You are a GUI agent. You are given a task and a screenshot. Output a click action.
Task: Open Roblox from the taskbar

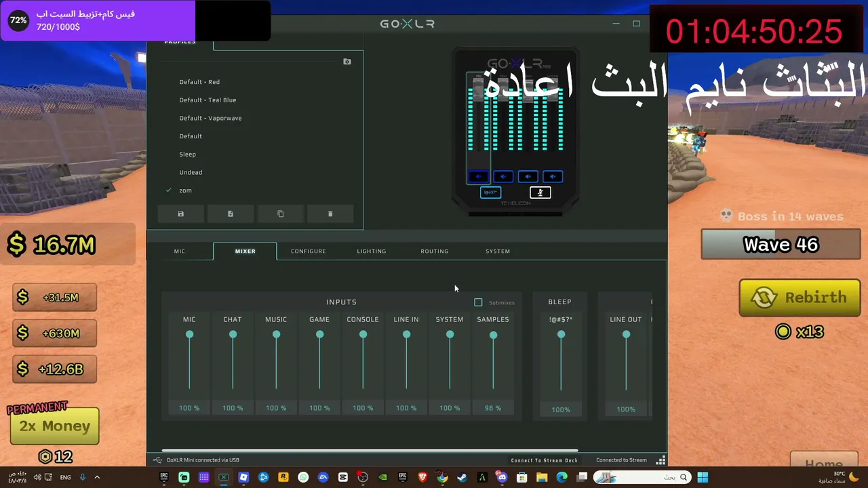[x=243, y=477]
